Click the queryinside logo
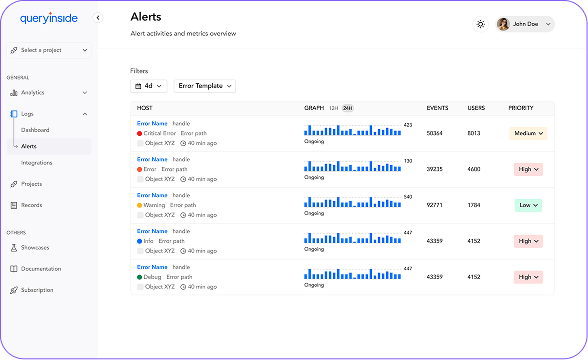The height and width of the screenshot is (360, 588). click(49, 18)
